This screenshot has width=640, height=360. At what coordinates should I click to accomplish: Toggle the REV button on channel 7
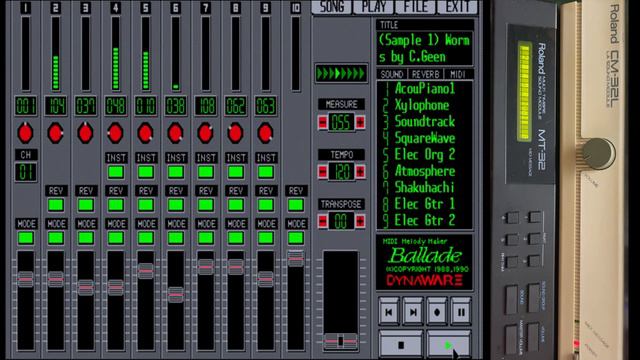(x=206, y=204)
